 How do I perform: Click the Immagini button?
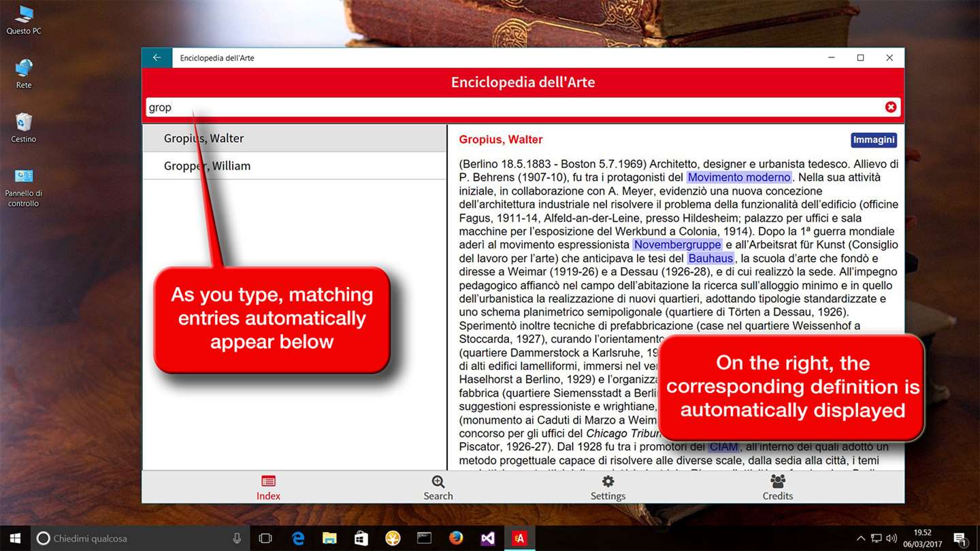pos(874,140)
